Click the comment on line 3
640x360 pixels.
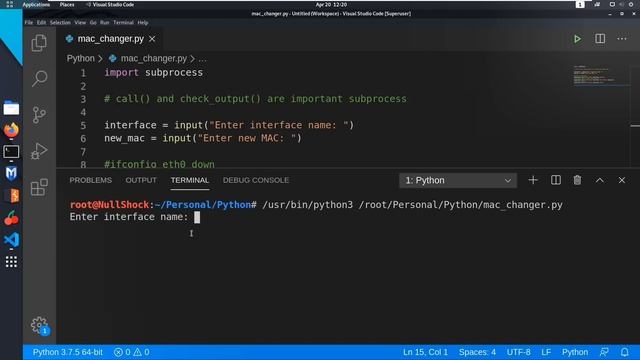tap(255, 99)
